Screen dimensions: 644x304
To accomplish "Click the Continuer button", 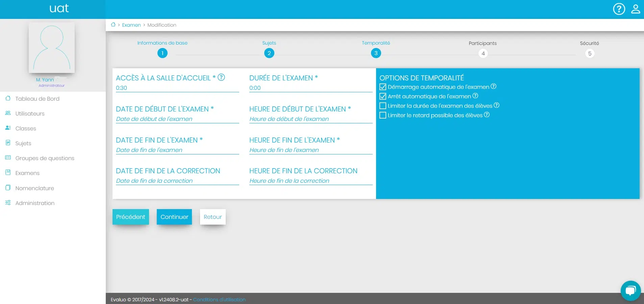I will pyautogui.click(x=174, y=217).
